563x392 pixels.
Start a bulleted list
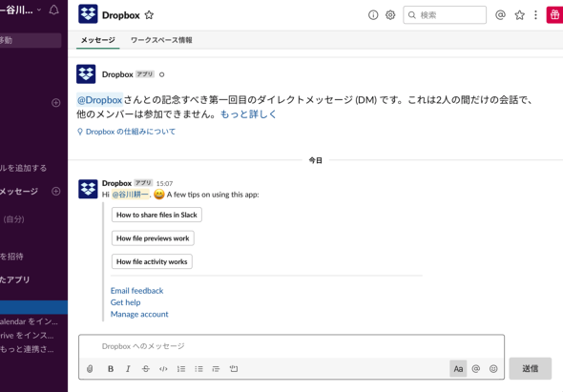(x=198, y=369)
